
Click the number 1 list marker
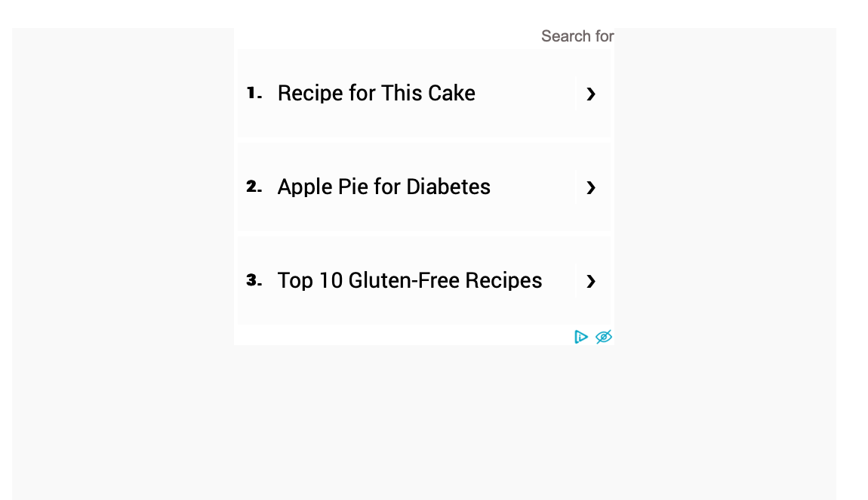point(254,94)
